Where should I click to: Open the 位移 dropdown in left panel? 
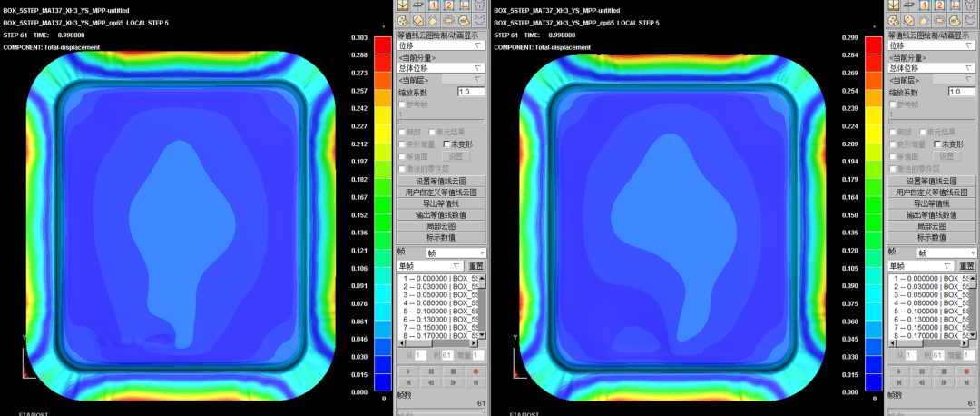(441, 45)
